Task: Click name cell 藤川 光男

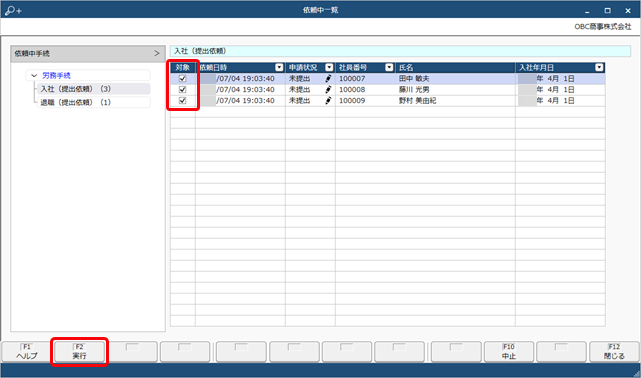Action: pyautogui.click(x=455, y=89)
